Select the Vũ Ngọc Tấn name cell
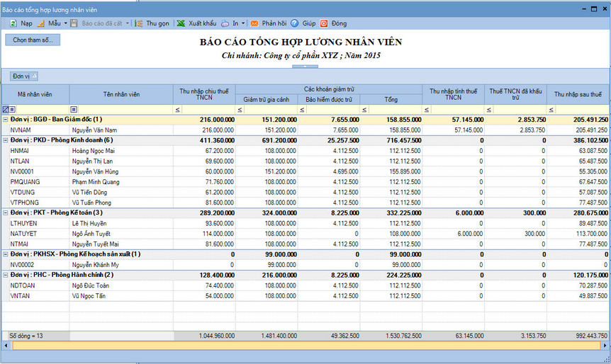 pyautogui.click(x=121, y=296)
